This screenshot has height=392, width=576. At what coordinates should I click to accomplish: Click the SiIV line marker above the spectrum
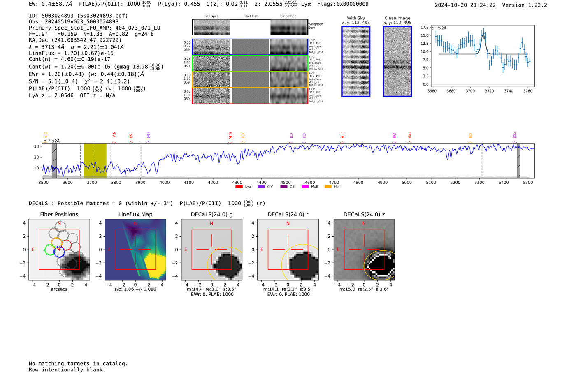click(x=230, y=136)
